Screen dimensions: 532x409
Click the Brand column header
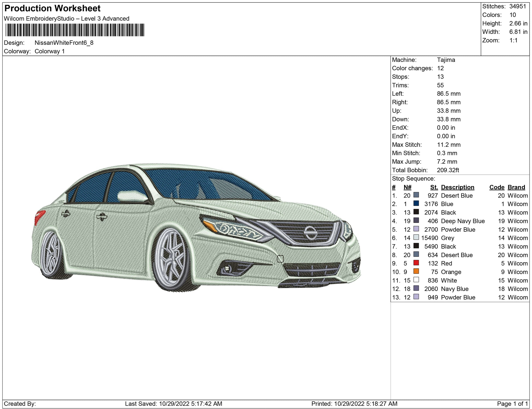click(516, 187)
